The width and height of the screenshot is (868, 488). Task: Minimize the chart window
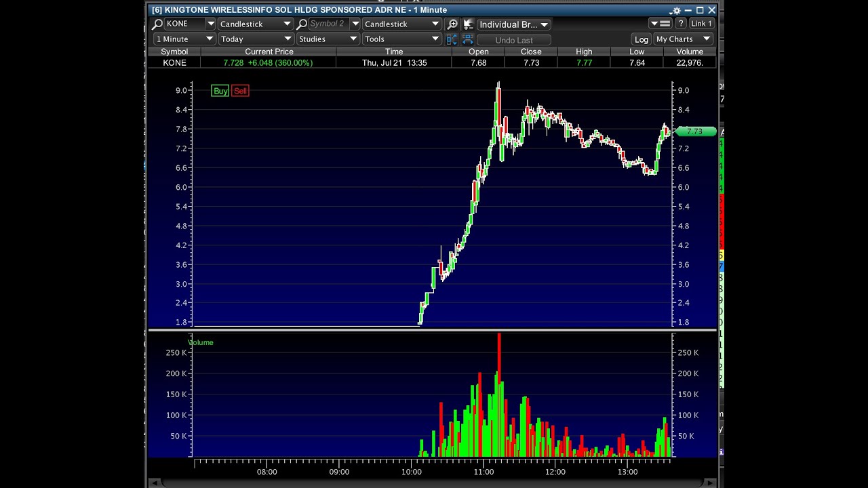tap(688, 10)
